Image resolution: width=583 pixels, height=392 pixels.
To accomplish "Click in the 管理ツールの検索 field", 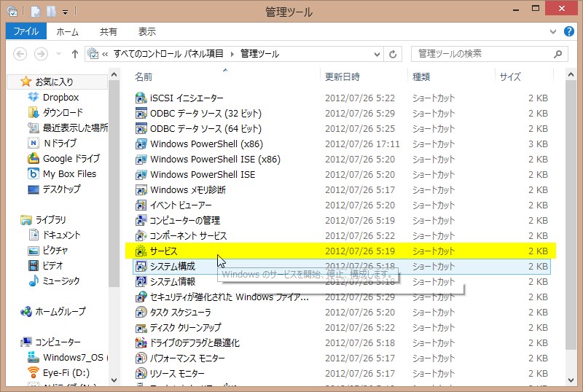I will [489, 54].
